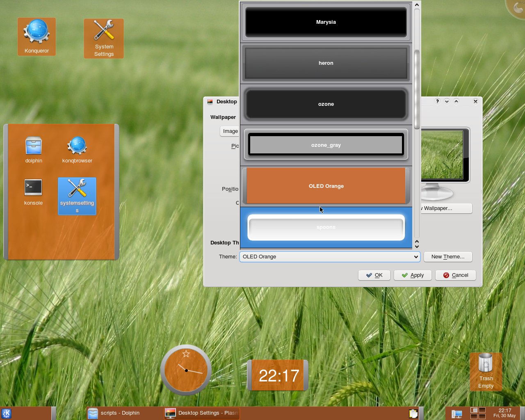Click the up-arrow button in dialog title bar
This screenshot has height=420, width=525.
pos(456,101)
